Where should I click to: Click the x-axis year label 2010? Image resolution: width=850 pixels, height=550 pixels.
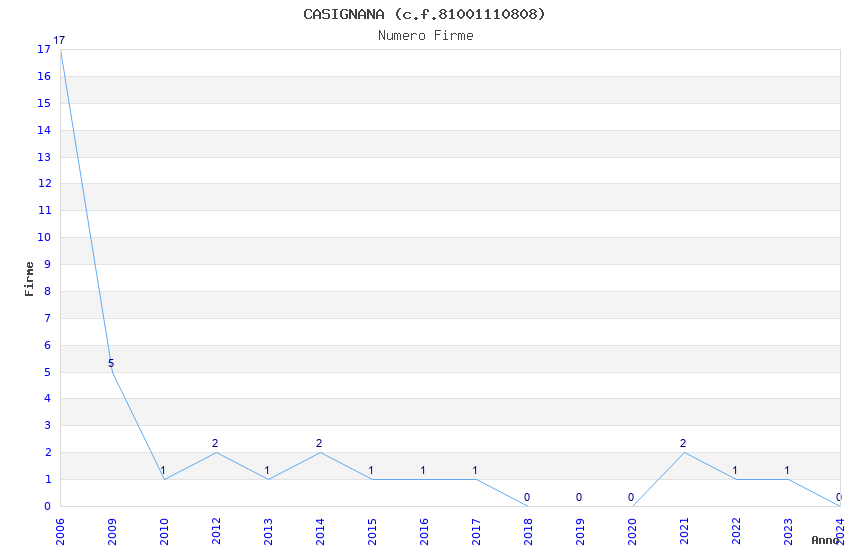click(164, 532)
